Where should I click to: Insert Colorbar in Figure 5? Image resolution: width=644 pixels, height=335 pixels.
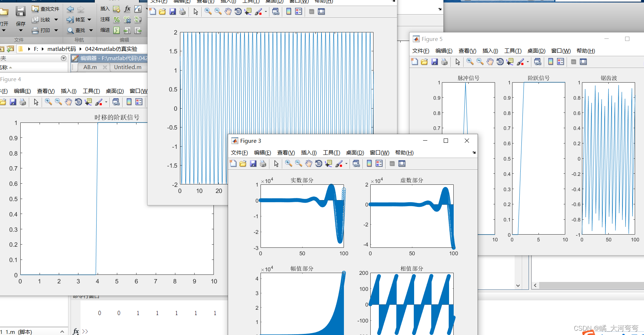(551, 62)
